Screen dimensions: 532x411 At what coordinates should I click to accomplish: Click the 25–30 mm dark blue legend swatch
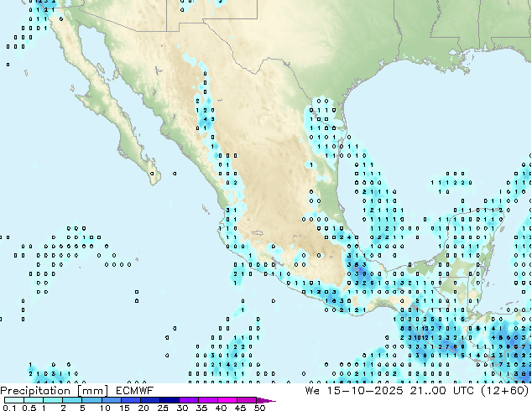coord(169,400)
